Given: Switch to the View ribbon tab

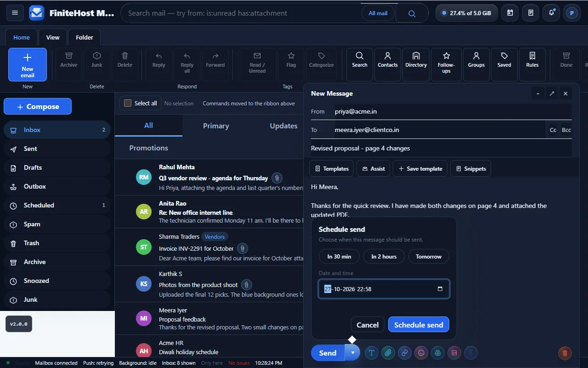Looking at the screenshot, I should coord(53,37).
